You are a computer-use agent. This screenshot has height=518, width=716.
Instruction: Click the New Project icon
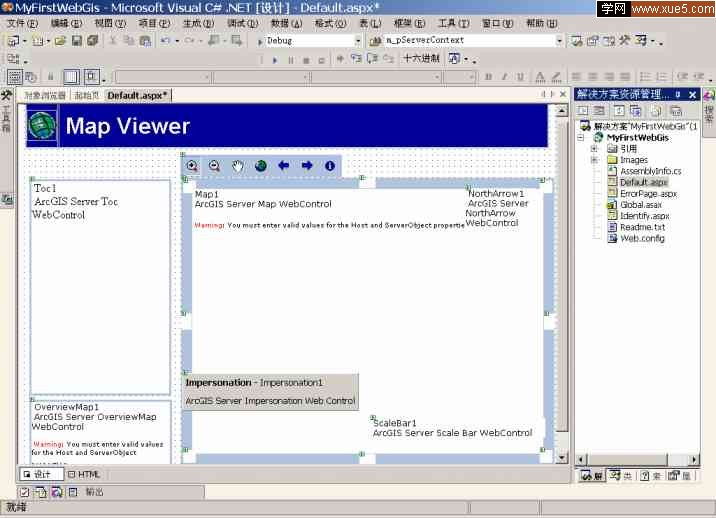13,41
